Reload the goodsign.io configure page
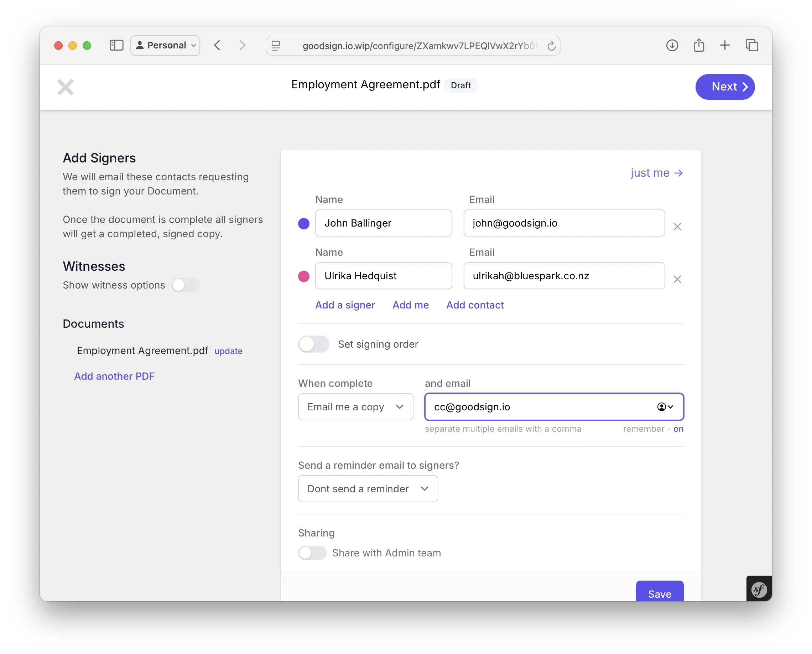812x654 pixels. point(551,46)
